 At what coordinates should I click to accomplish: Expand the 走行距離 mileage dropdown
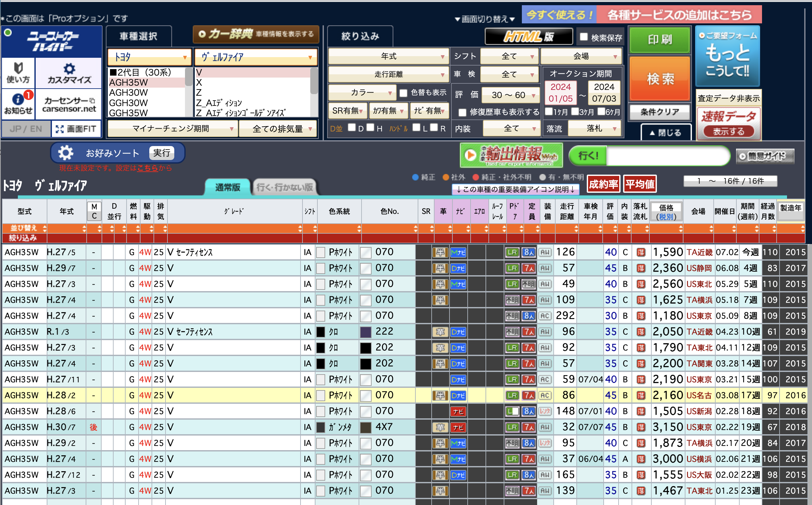pyautogui.click(x=388, y=74)
